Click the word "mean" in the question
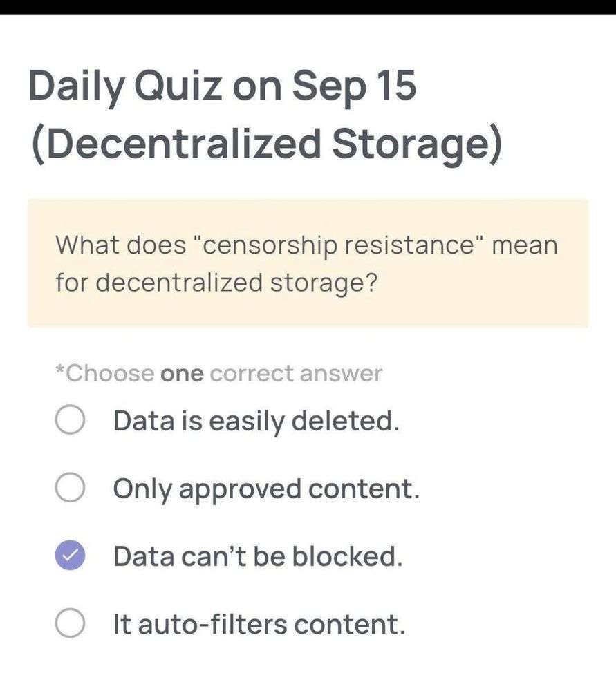This screenshot has width=616, height=691. click(x=524, y=245)
